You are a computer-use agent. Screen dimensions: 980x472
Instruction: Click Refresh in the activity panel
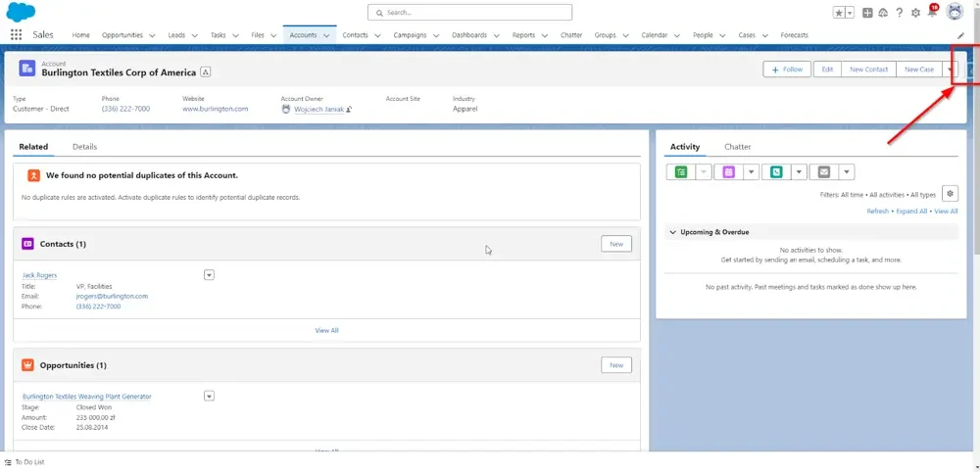877,212
